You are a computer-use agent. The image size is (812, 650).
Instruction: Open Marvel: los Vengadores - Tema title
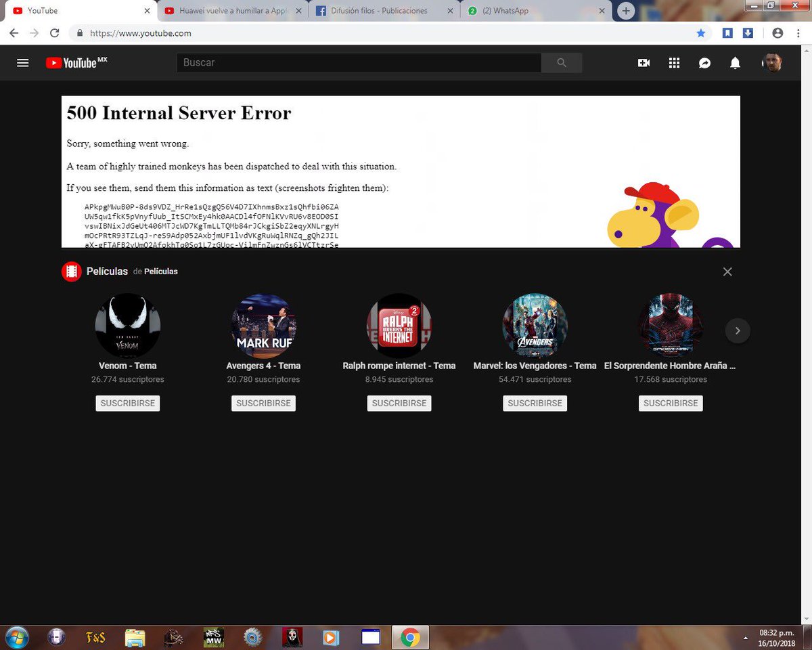535,366
